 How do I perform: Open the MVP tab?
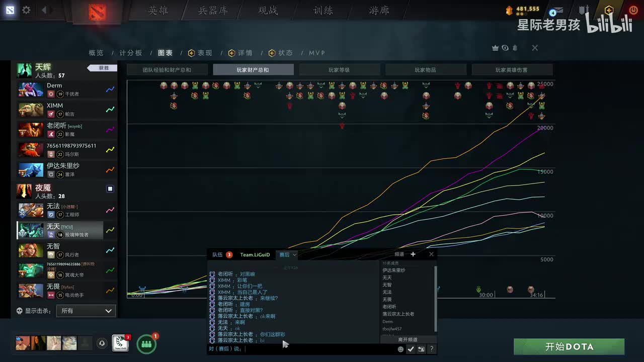317,53
